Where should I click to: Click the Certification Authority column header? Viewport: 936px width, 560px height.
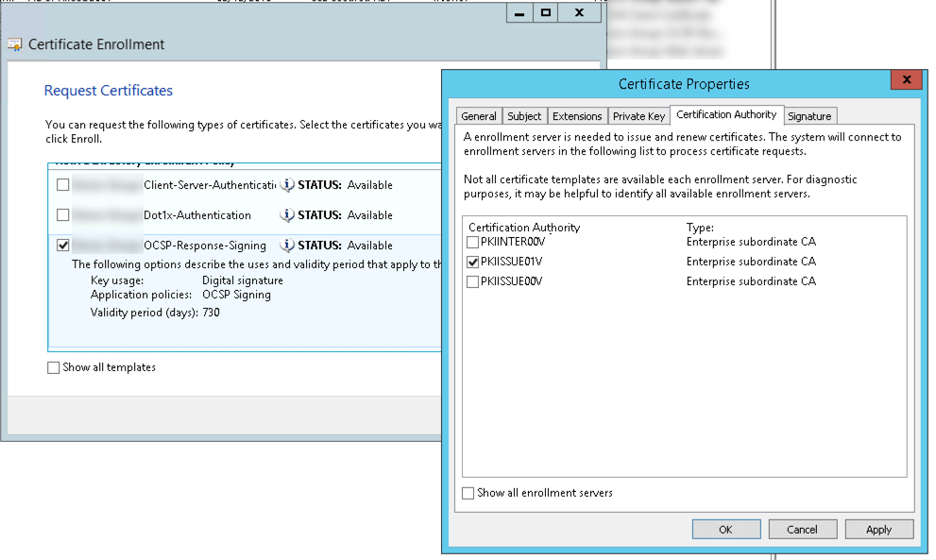pos(524,228)
